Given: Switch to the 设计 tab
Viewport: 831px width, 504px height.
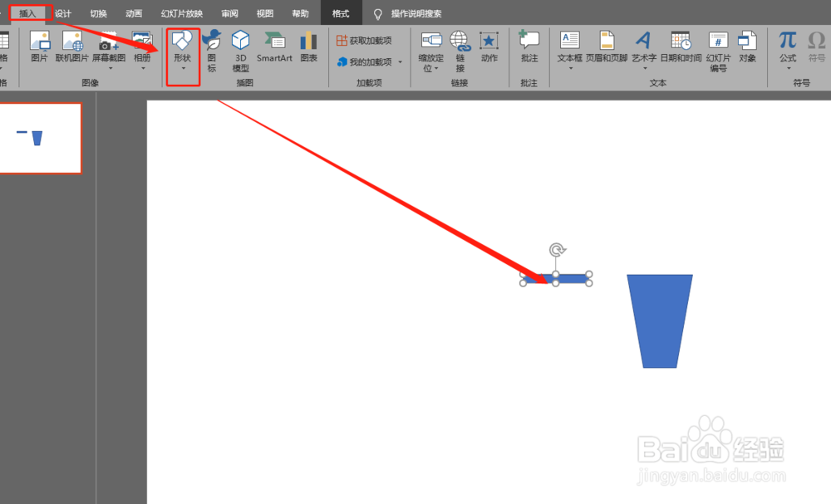Looking at the screenshot, I should tap(63, 13).
